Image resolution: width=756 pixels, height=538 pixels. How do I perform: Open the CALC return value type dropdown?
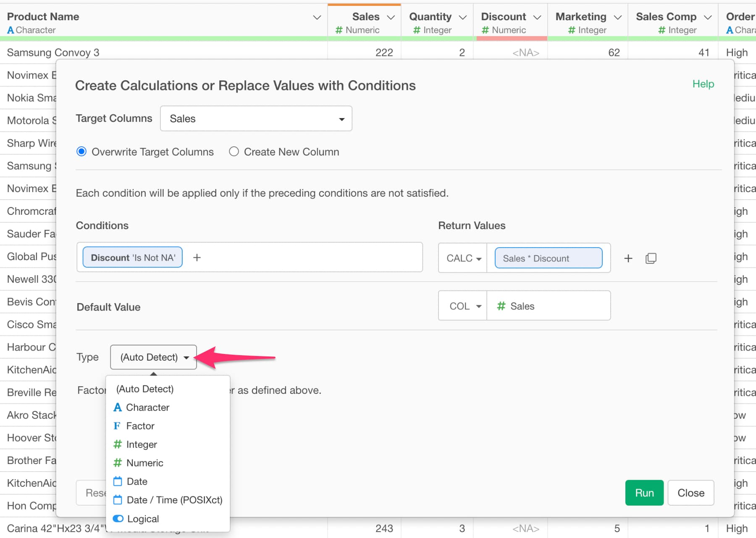[463, 258]
